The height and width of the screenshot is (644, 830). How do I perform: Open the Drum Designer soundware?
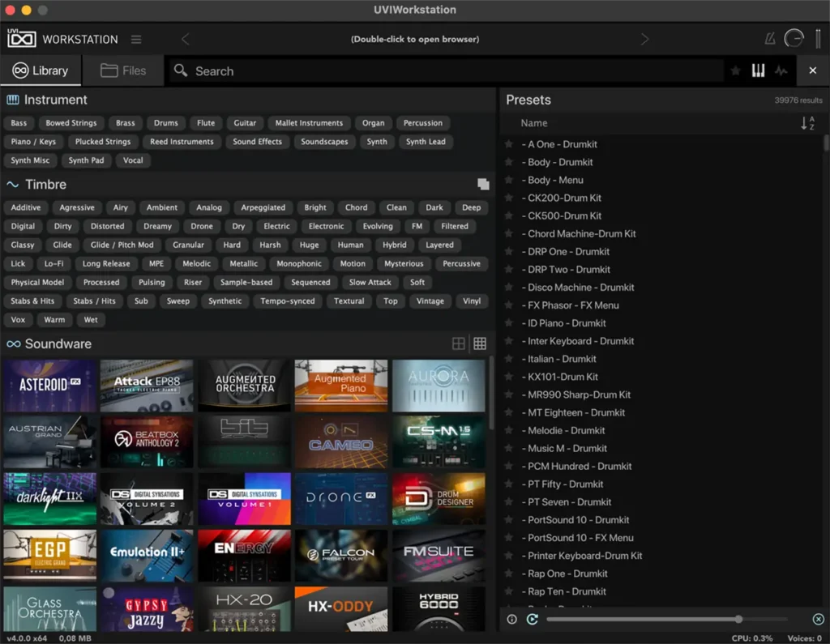[439, 499]
